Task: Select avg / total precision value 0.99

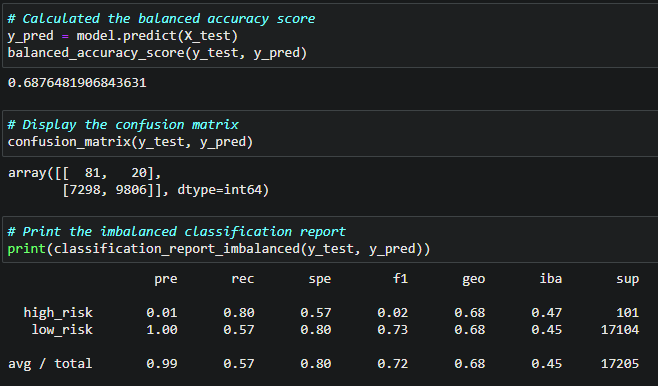Action: [162, 364]
